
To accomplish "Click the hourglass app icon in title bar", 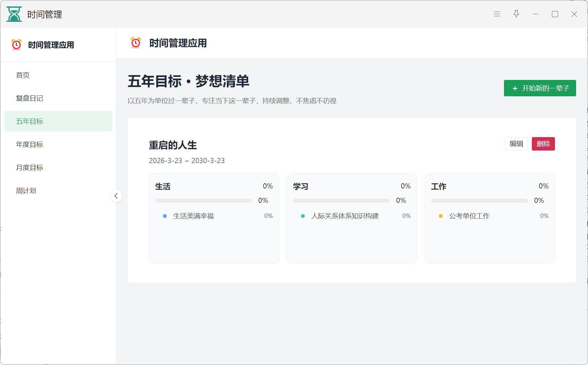I will 14,14.
